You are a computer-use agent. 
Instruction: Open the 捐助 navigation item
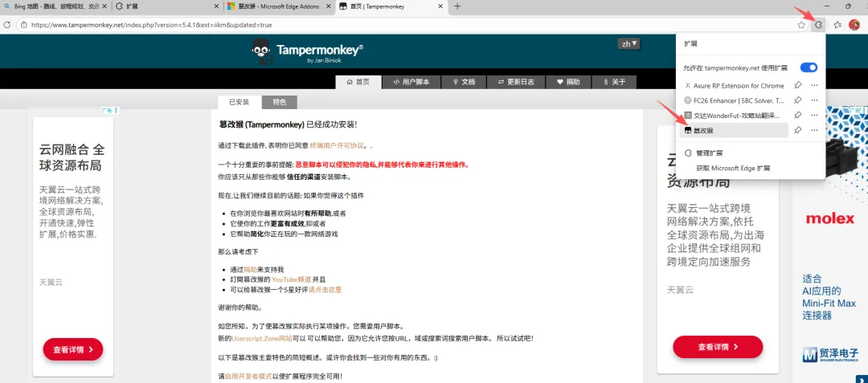568,82
